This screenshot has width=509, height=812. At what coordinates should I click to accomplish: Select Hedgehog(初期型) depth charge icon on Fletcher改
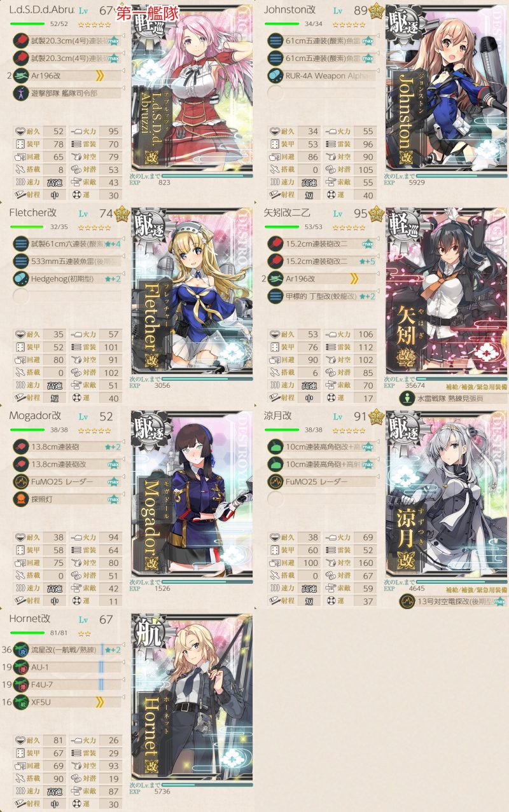(20, 278)
